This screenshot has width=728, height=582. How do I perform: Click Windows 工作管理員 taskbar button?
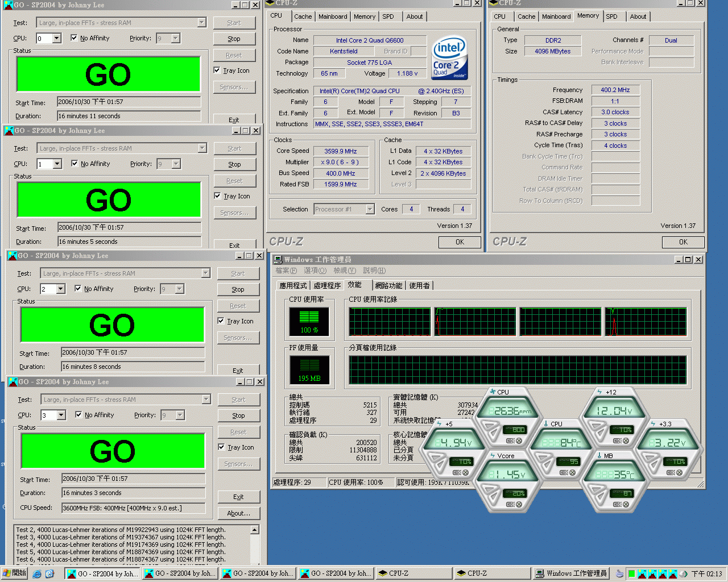tap(572, 573)
